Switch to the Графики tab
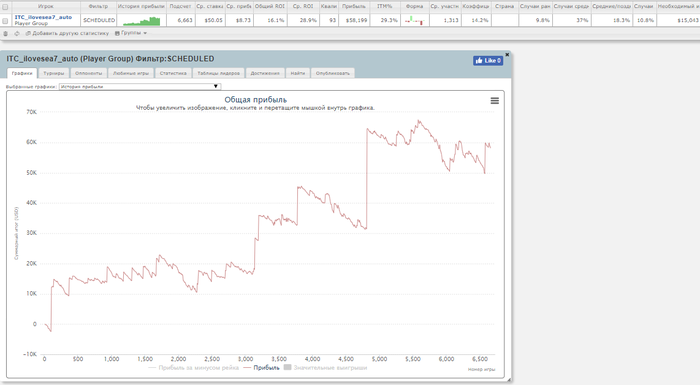 22,73
